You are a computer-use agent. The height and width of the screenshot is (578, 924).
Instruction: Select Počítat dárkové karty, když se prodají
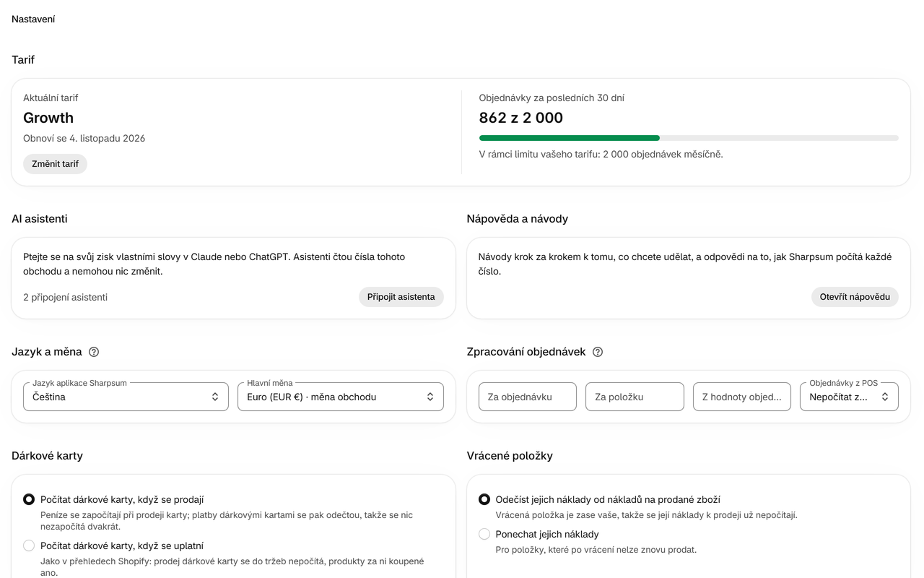(29, 499)
